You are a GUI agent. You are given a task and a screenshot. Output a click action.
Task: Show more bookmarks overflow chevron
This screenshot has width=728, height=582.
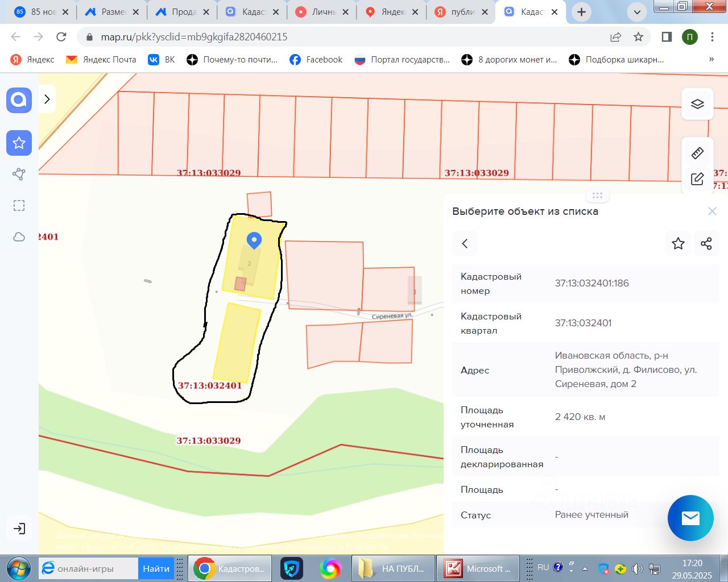711,59
